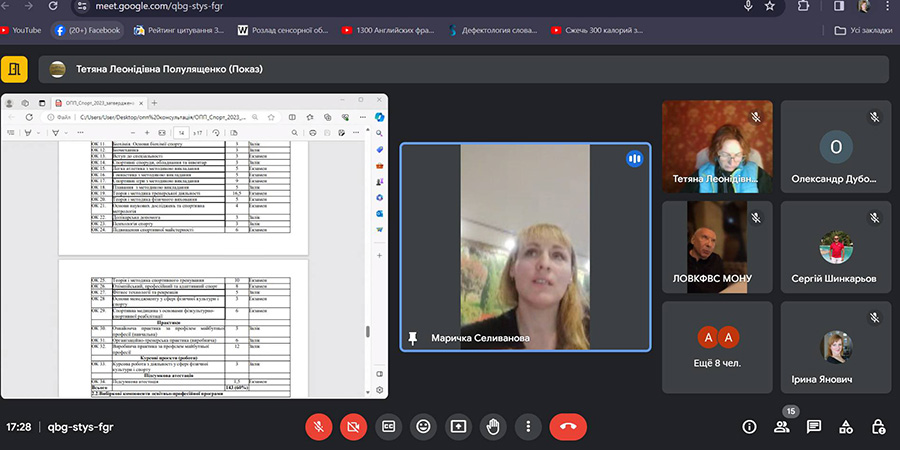Open a new tab in shared Edge window
This screenshot has height=450, width=900.
pos(154,103)
